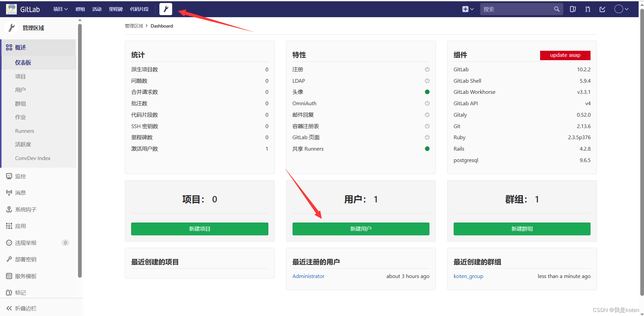
Task: Click the LDAP power status icon
Action: (x=427, y=81)
